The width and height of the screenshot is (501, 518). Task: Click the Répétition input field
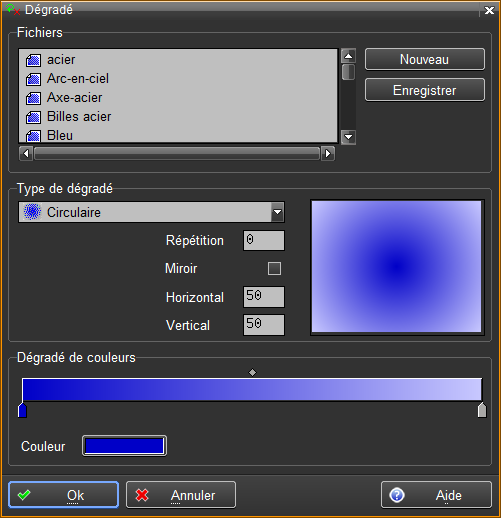point(264,240)
